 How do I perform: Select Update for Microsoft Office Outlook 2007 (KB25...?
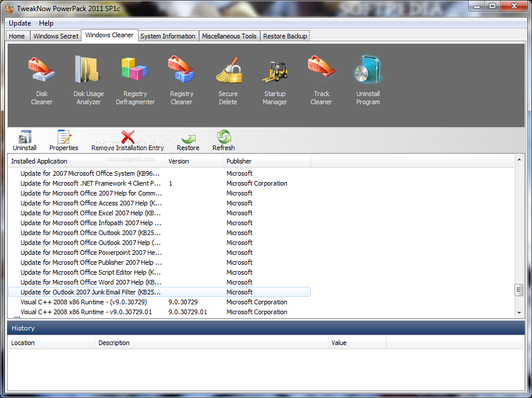[x=159, y=233]
